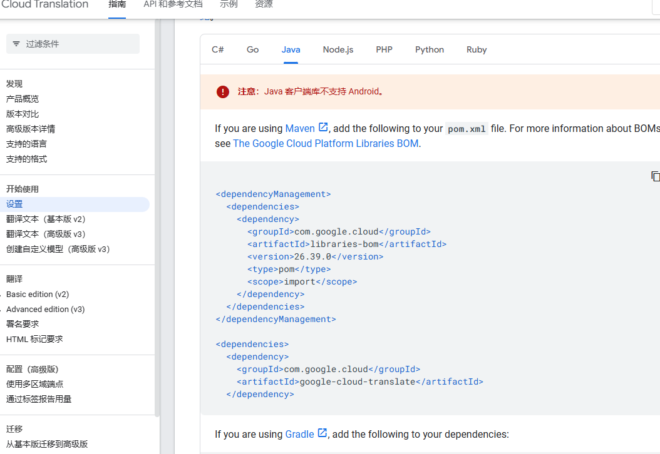Click the 迁移 section heading in the sidebar

(x=14, y=429)
